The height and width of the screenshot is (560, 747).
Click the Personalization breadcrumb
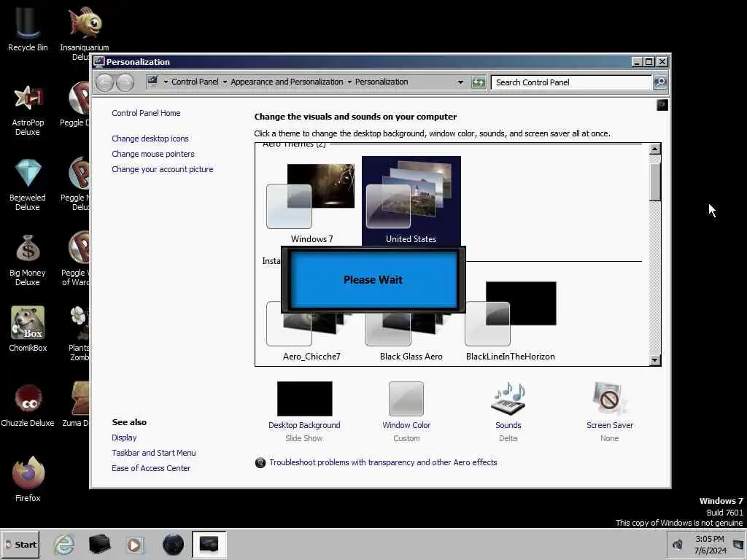pos(382,82)
